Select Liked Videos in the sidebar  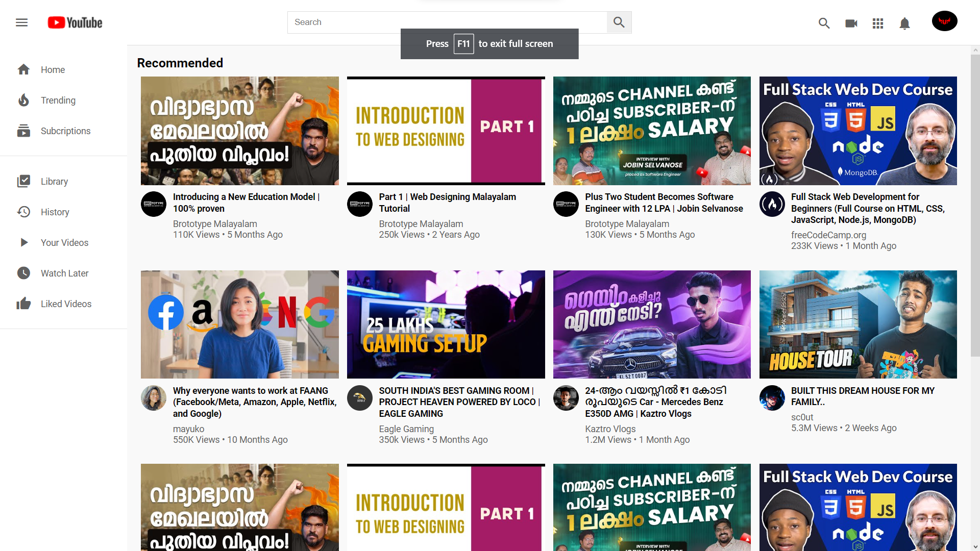click(x=66, y=304)
